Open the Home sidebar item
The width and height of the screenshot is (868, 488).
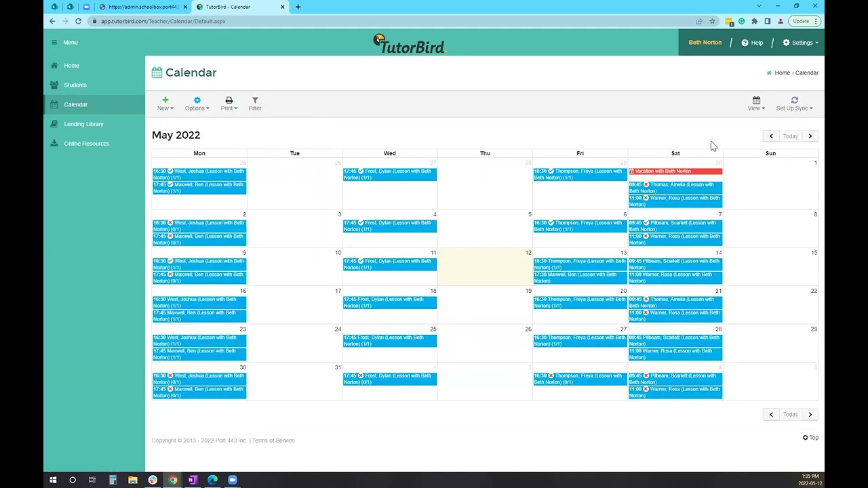71,66
